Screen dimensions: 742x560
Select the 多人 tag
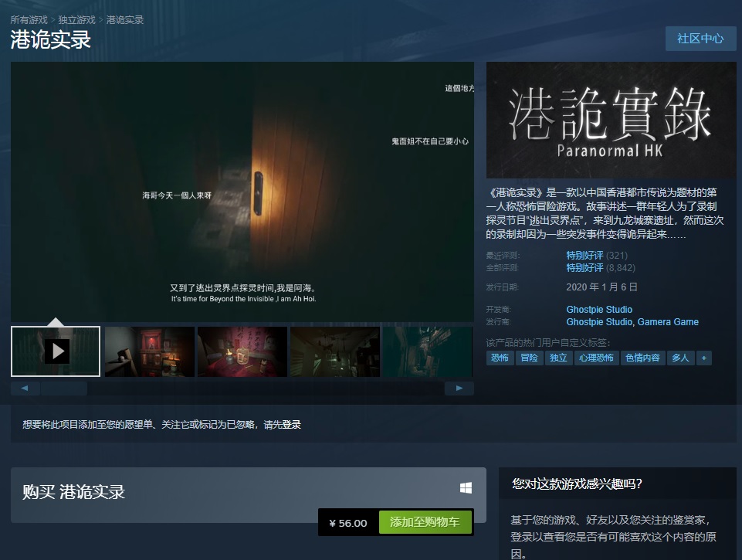680,358
